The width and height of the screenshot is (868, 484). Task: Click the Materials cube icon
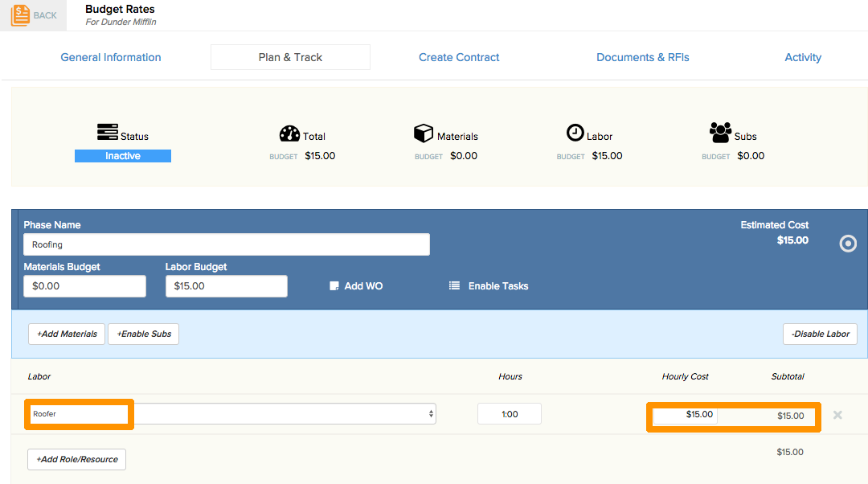[x=424, y=133]
